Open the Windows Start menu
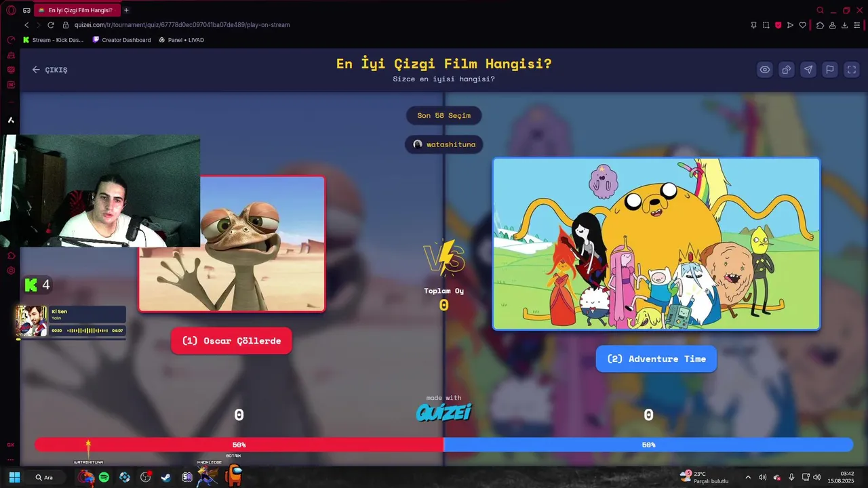The height and width of the screenshot is (488, 868). click(14, 477)
